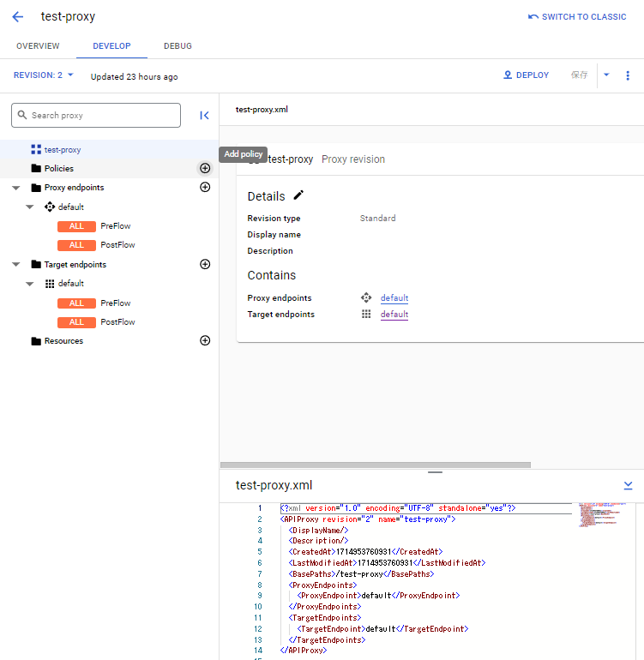Click Switch to Classic link
Image resolution: width=644 pixels, height=660 pixels.
point(577,17)
